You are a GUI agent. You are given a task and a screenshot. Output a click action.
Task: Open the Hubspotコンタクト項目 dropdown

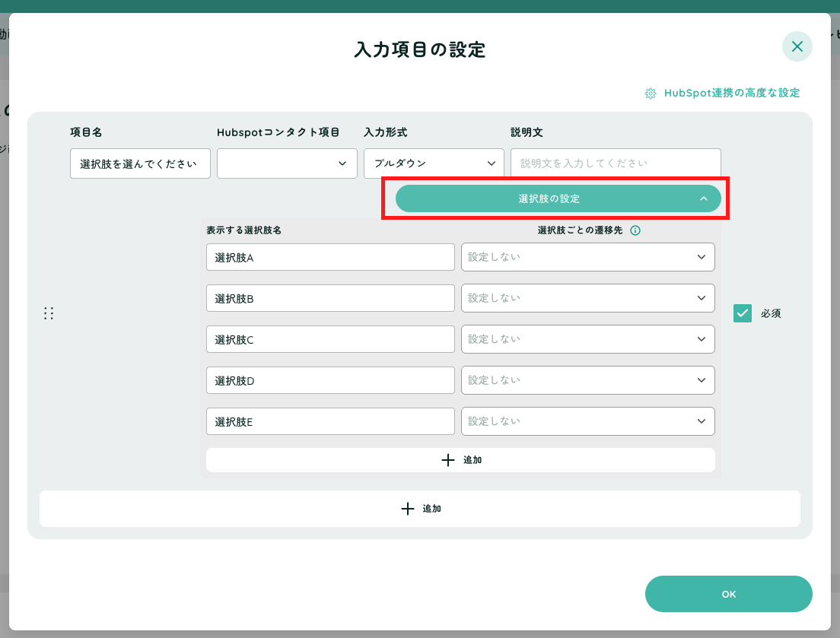point(287,163)
